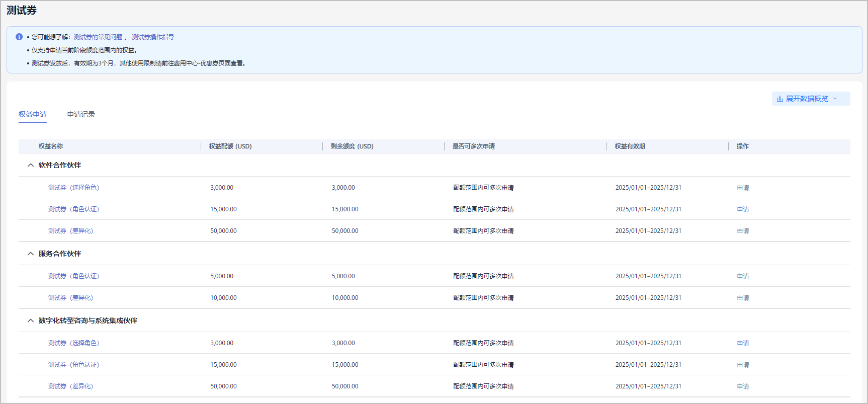868x404 pixels.
Task: Click 申请 for 服务合作伙伴 测试券（差异化）
Action: click(x=743, y=298)
